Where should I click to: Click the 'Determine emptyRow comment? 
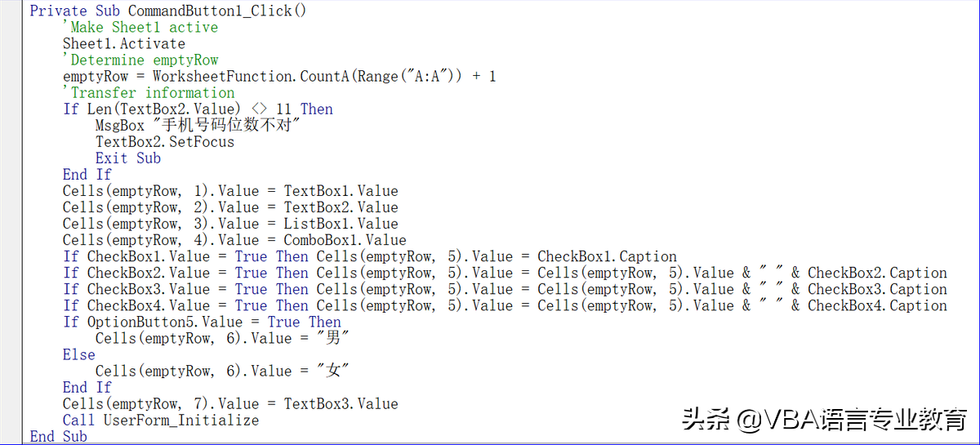(x=140, y=60)
